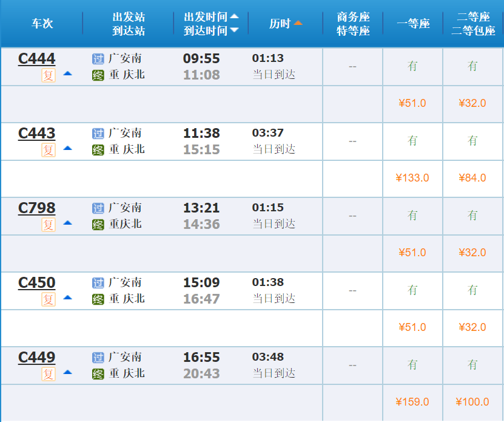Click departure time 13:21
The width and height of the screenshot is (504, 422).
tap(201, 208)
